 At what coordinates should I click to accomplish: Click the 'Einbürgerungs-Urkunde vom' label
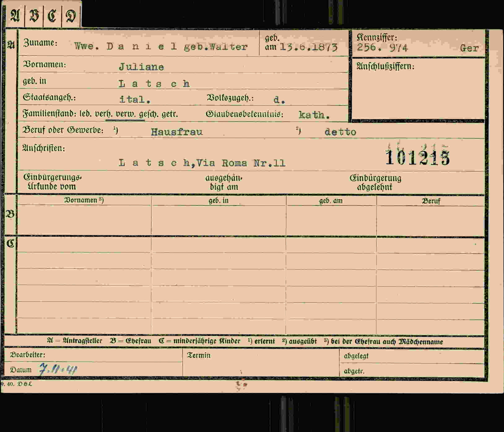[x=53, y=182]
